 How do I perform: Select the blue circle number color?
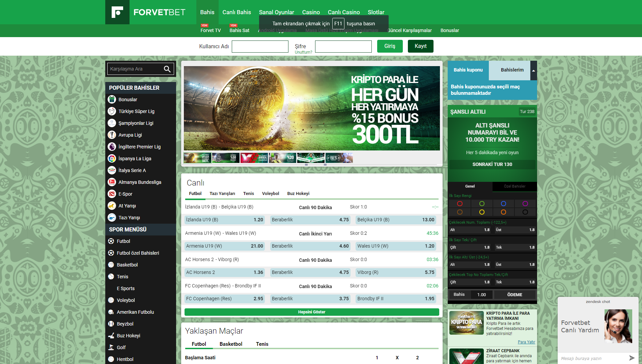pos(503,204)
